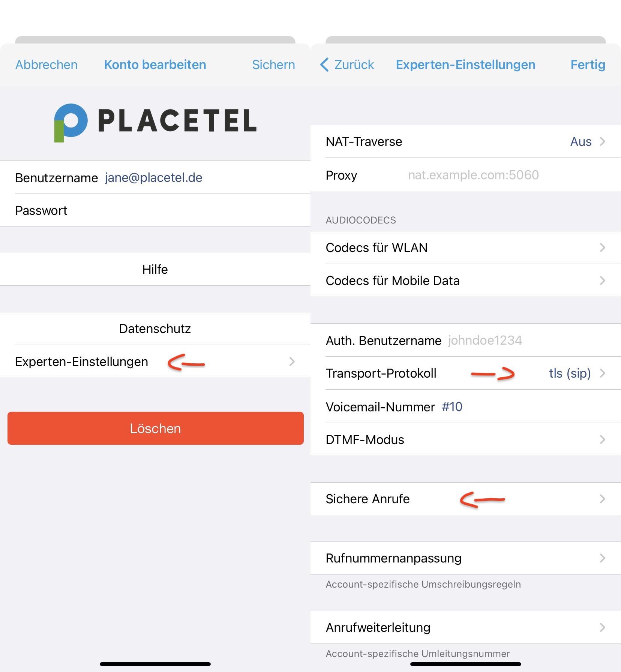Expand Codecs für WLAN settings
The height and width of the screenshot is (672, 621).
466,247
